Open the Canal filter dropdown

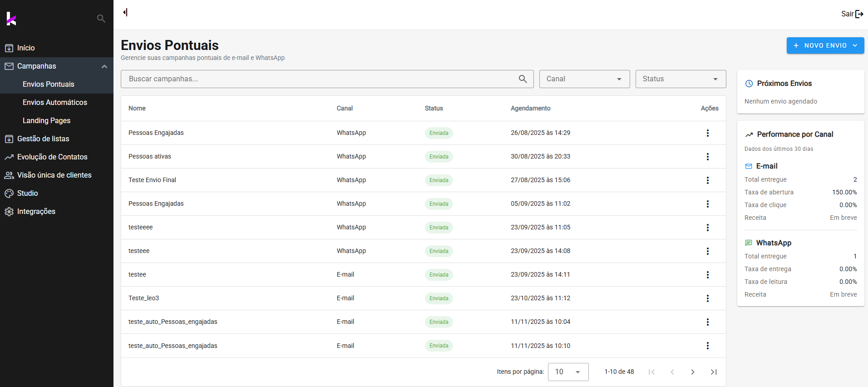[x=584, y=79]
